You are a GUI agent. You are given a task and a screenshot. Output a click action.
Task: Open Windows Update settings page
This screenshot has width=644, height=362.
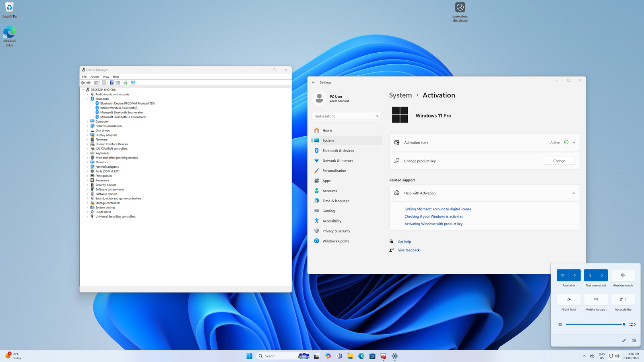[347, 241]
